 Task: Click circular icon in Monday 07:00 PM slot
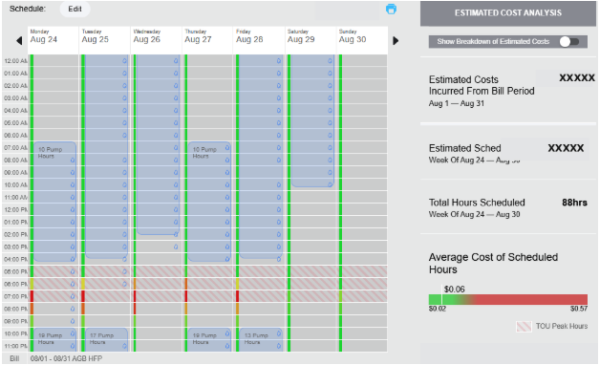(x=73, y=297)
